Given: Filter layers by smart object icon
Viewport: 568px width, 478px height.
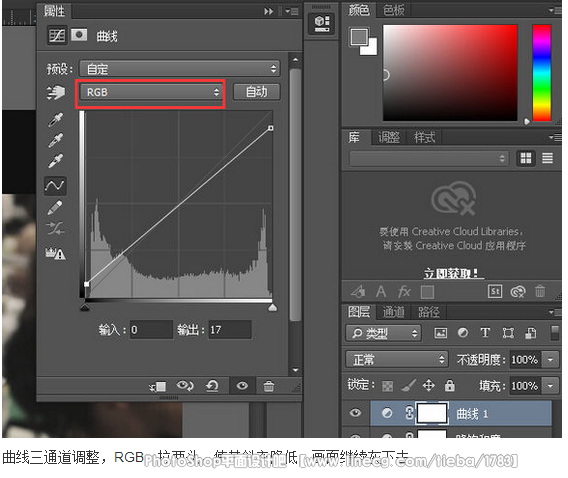Looking at the screenshot, I should pyautogui.click(x=531, y=333).
